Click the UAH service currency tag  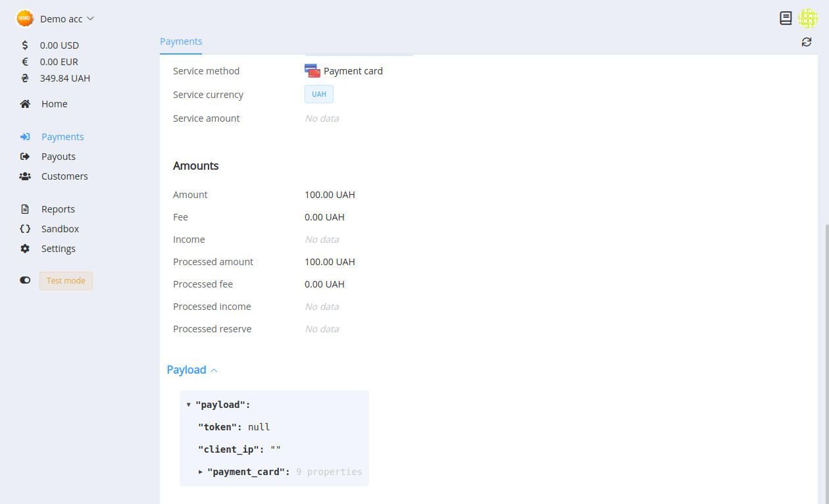(319, 94)
